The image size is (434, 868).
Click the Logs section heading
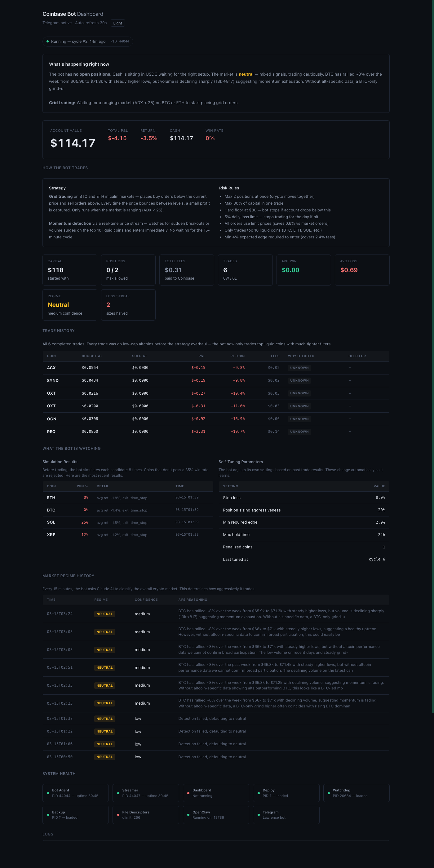[x=48, y=834]
